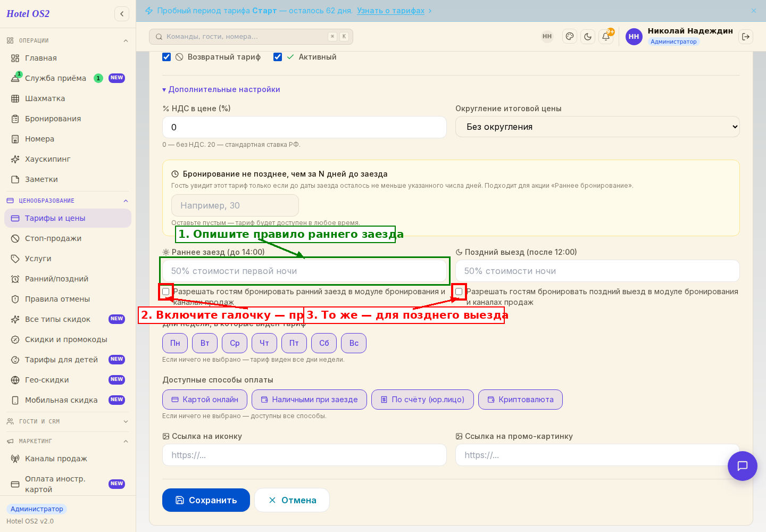Select По счёту (юр.лицо) payment
This screenshot has width=766, height=532.
[422, 400]
